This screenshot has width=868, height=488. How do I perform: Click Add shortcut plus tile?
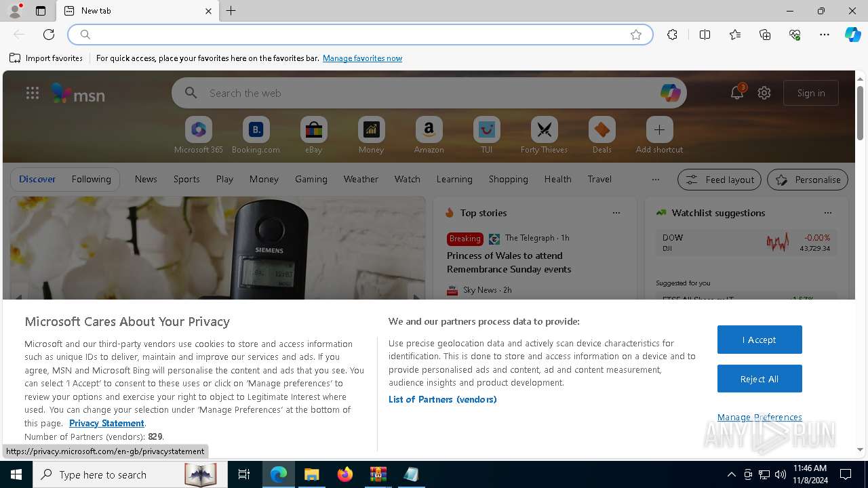pyautogui.click(x=659, y=135)
